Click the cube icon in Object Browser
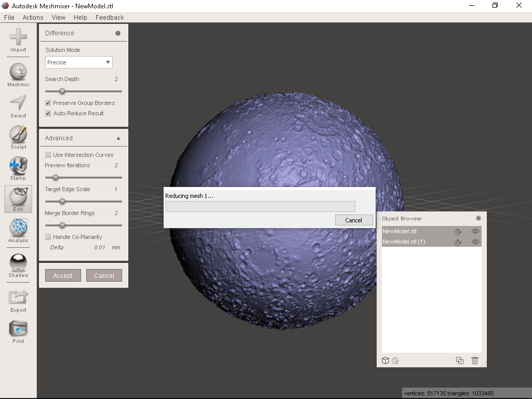Image resolution: width=532 pixels, height=399 pixels. (385, 361)
